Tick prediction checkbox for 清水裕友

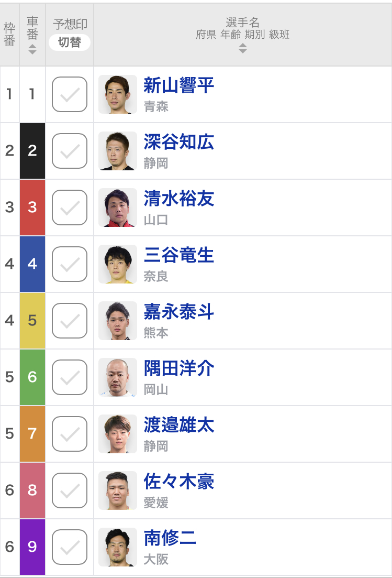[x=70, y=208]
